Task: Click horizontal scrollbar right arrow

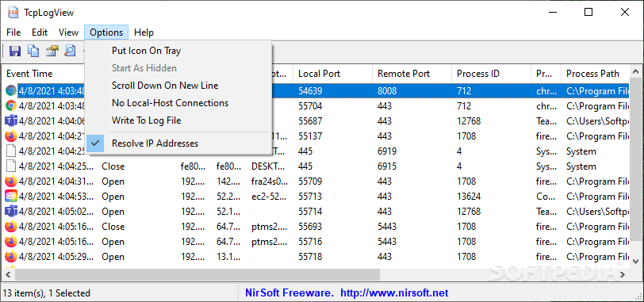Action: (623, 274)
